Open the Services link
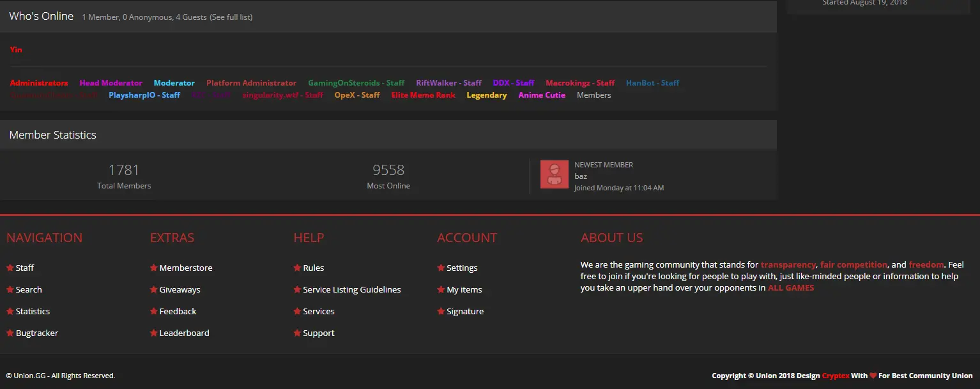 [319, 311]
